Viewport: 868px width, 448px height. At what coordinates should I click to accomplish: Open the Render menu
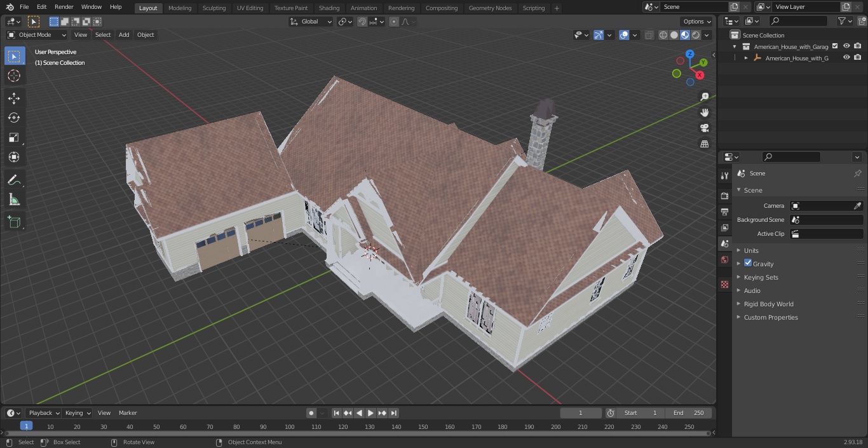click(x=64, y=7)
